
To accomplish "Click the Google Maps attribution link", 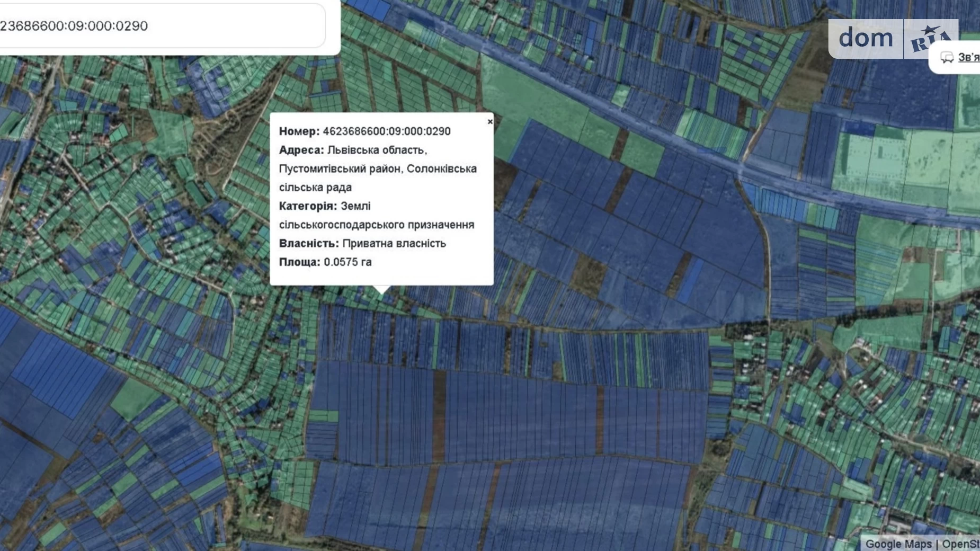I will click(898, 544).
